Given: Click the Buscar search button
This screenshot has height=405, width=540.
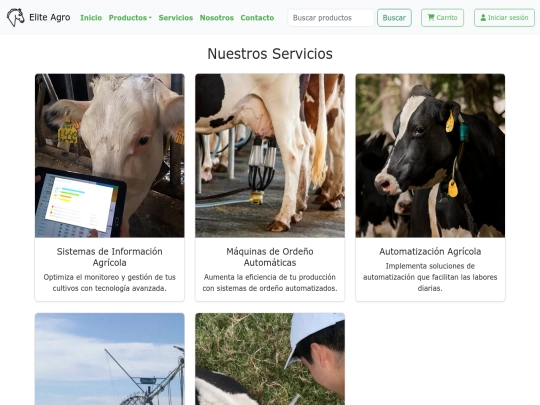Looking at the screenshot, I should point(394,18).
